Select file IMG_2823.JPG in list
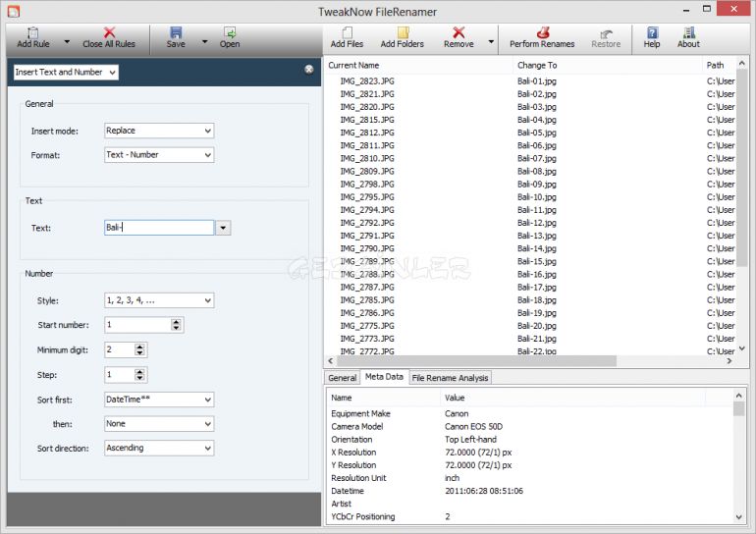The image size is (756, 534). pyautogui.click(x=367, y=80)
